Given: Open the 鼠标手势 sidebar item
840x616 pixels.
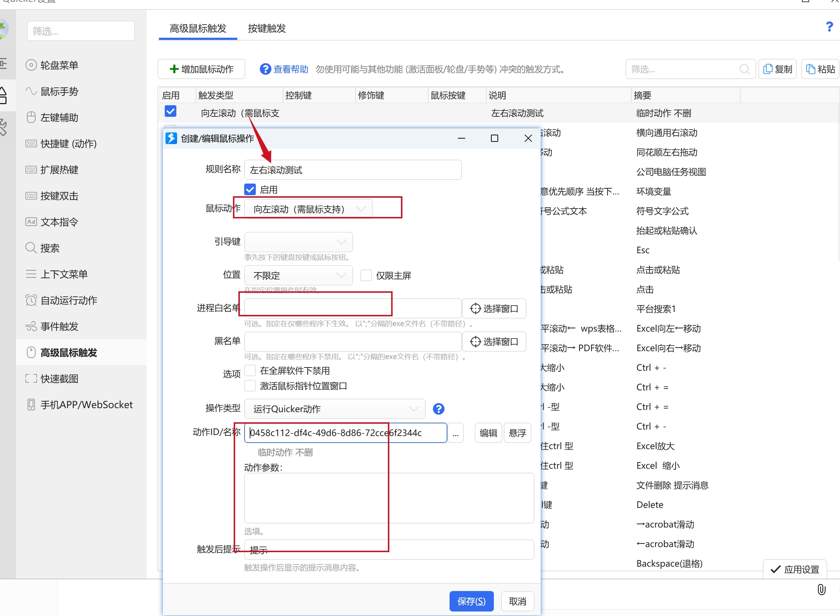Looking at the screenshot, I should pyautogui.click(x=59, y=91).
